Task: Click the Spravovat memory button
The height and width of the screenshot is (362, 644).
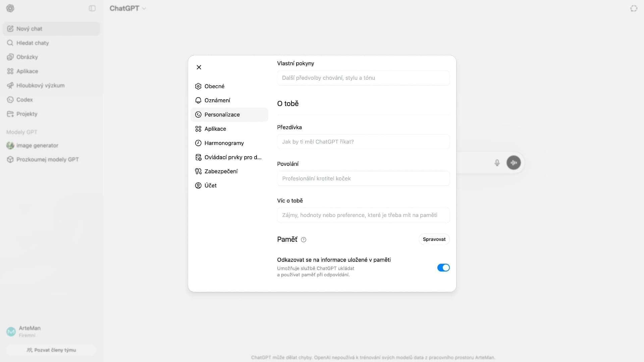Action: click(434, 239)
